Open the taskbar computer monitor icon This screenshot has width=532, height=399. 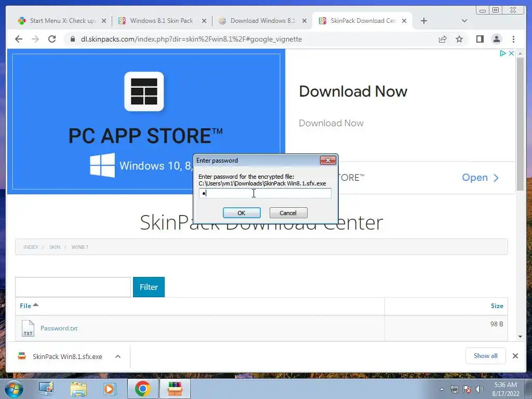click(x=46, y=389)
